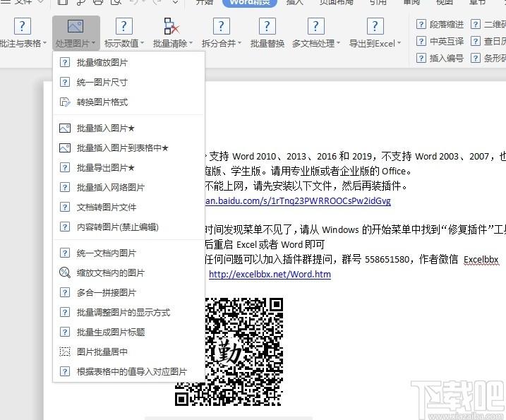
Task: Click the picture icon beside 批量插入图片★
Action: [x=65, y=128]
